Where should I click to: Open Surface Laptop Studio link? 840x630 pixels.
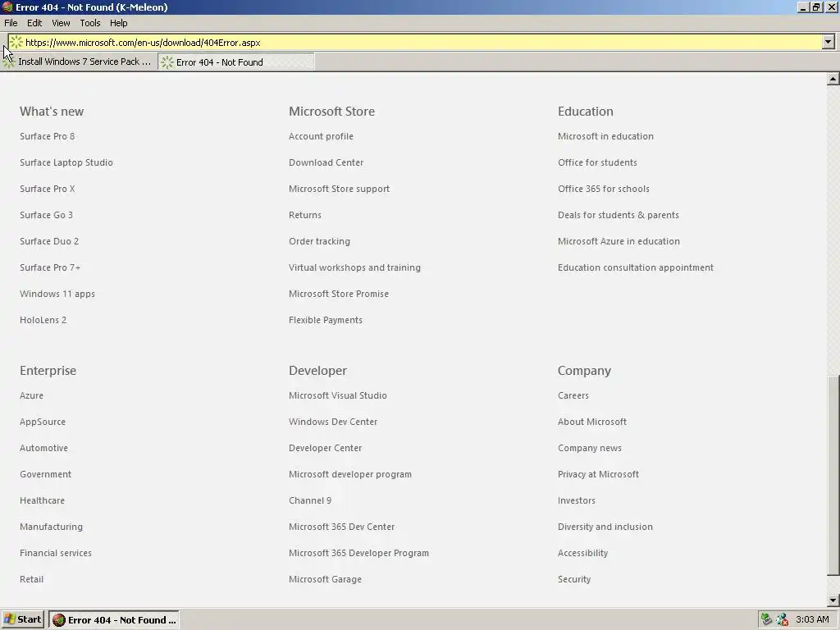tap(66, 162)
